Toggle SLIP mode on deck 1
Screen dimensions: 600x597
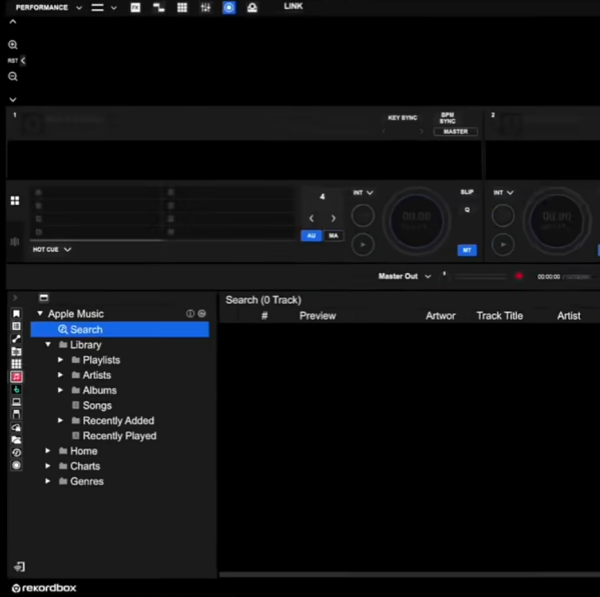point(467,192)
